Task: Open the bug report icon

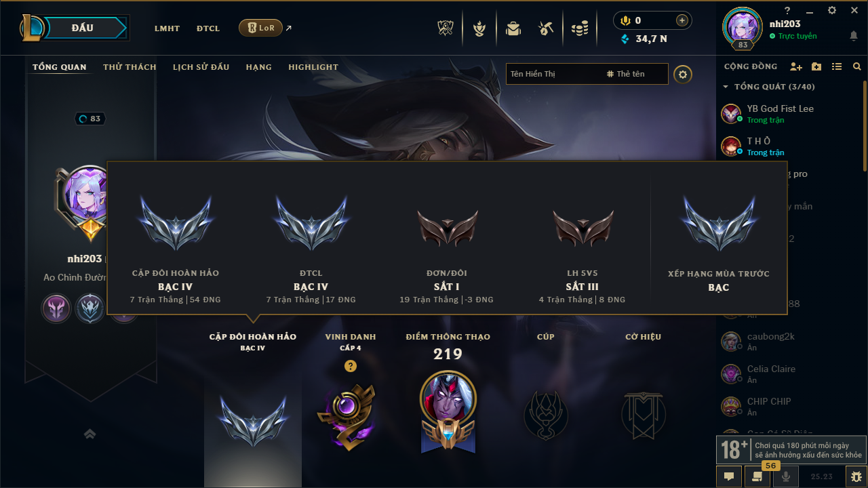Action: point(856,476)
